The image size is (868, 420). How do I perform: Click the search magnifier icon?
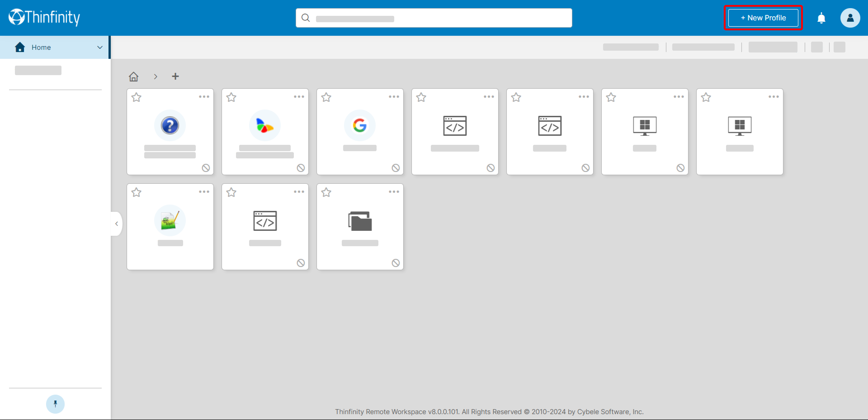click(x=305, y=18)
